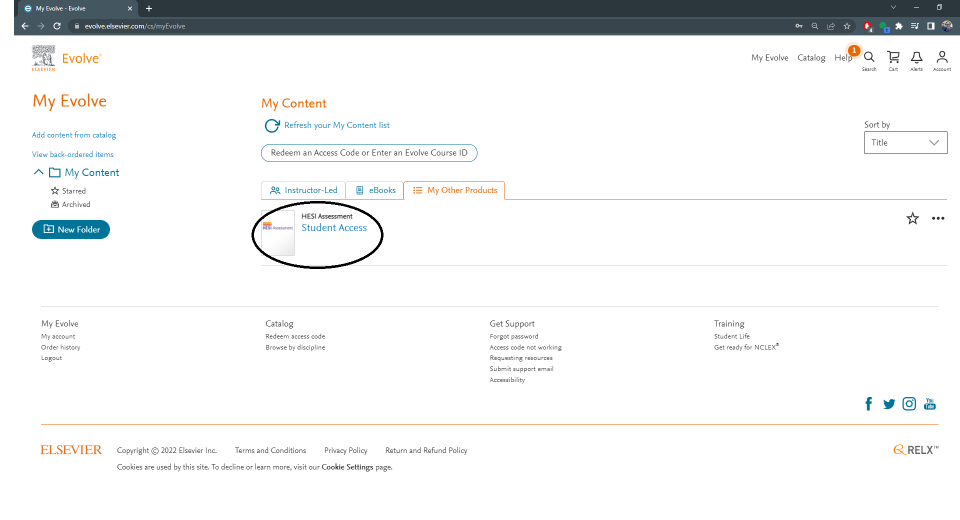Open Return and Refund Policy link
This screenshot has height=520, width=960.
coord(426,450)
